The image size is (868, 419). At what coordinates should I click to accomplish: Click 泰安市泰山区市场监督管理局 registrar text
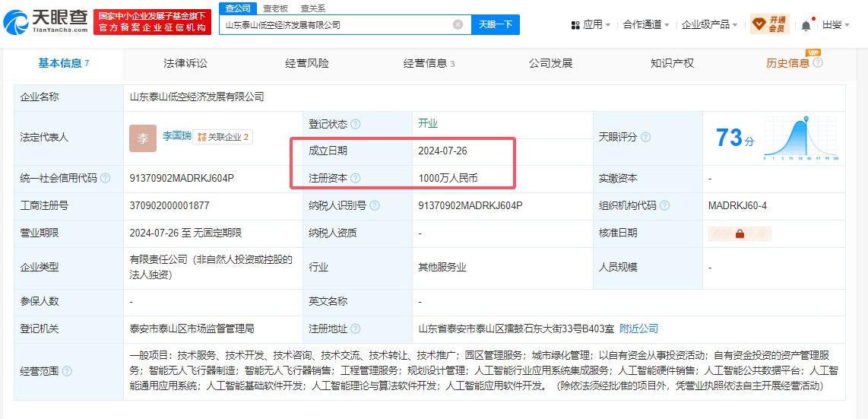point(192,329)
